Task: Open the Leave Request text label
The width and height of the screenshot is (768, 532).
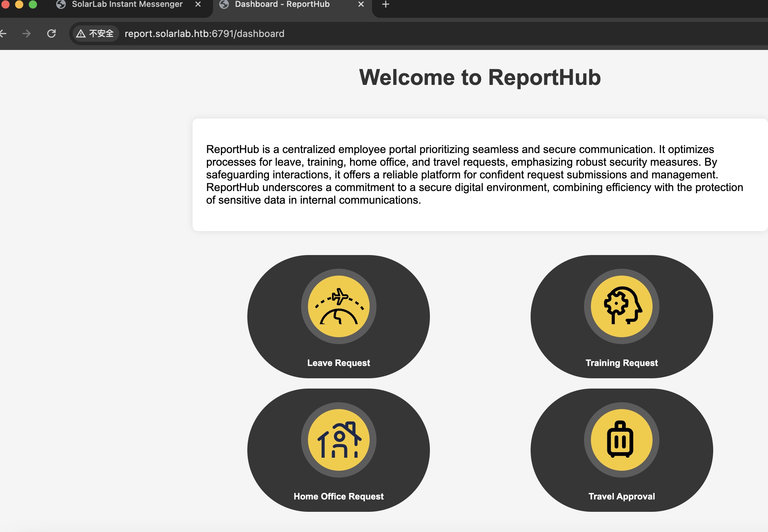Action: (338, 363)
